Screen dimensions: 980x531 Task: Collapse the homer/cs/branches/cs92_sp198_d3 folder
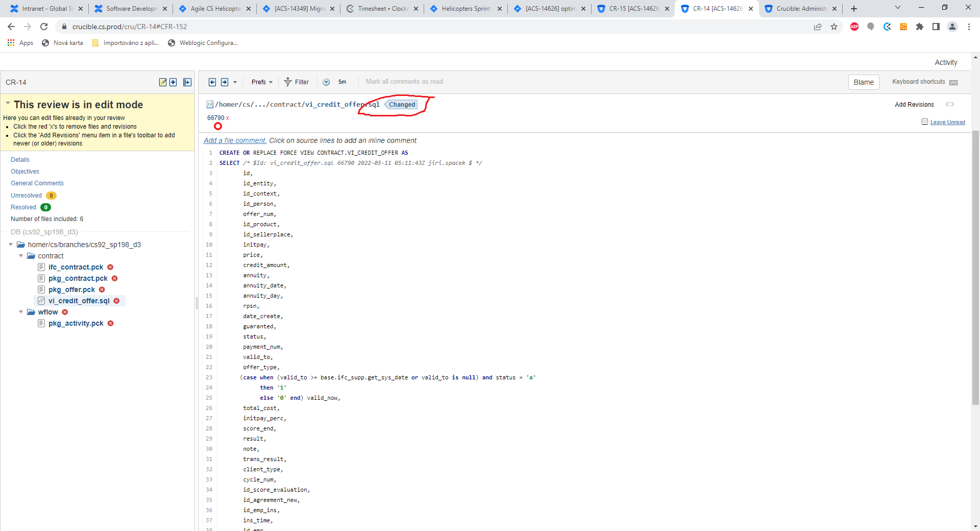[11, 245]
